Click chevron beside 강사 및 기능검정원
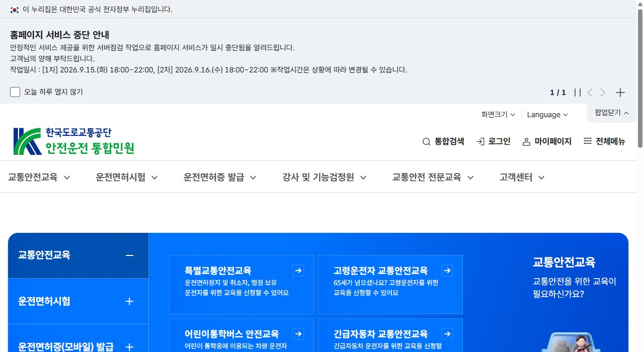This screenshot has width=644, height=352. click(363, 178)
